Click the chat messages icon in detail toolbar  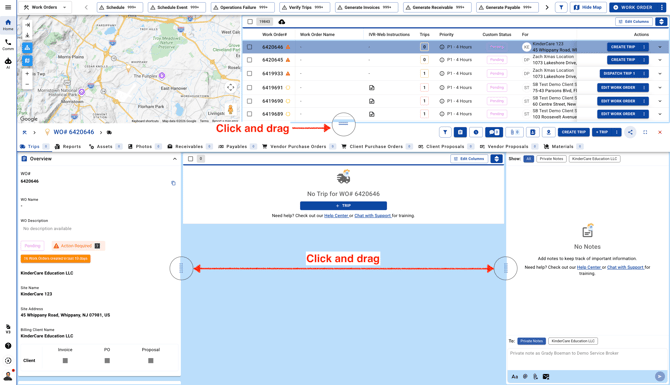click(x=494, y=132)
